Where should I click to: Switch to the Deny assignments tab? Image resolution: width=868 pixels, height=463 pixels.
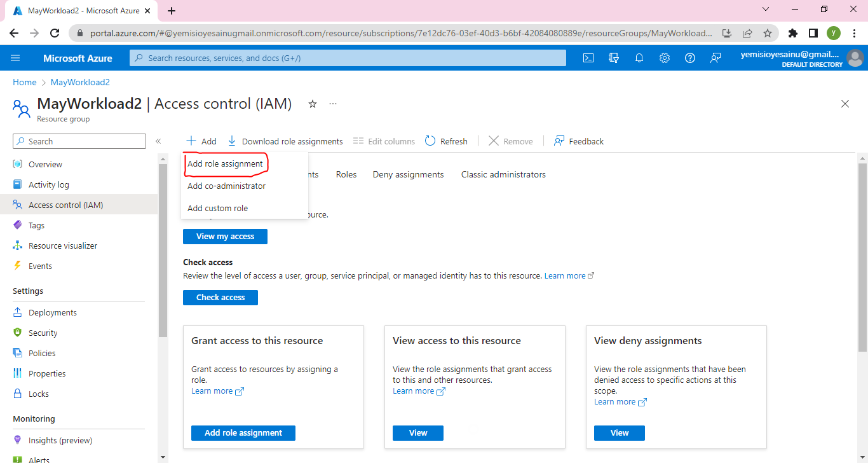[x=408, y=174]
